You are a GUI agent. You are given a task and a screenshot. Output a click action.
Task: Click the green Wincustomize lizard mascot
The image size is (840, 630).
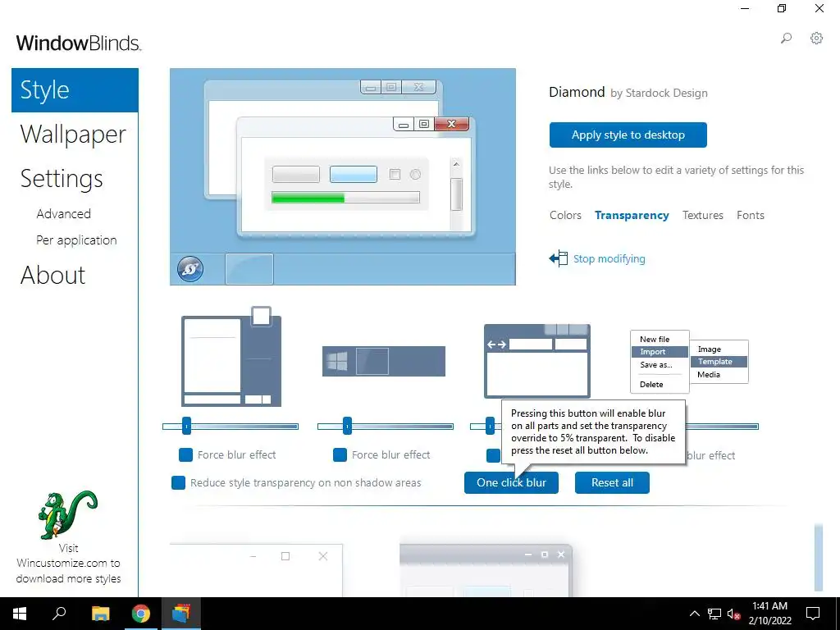tap(67, 515)
